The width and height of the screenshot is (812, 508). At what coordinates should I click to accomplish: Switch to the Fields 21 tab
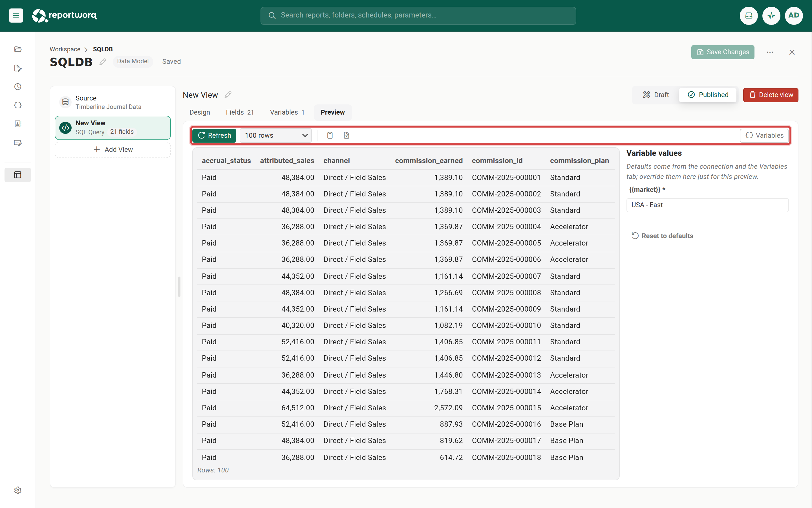(240, 112)
